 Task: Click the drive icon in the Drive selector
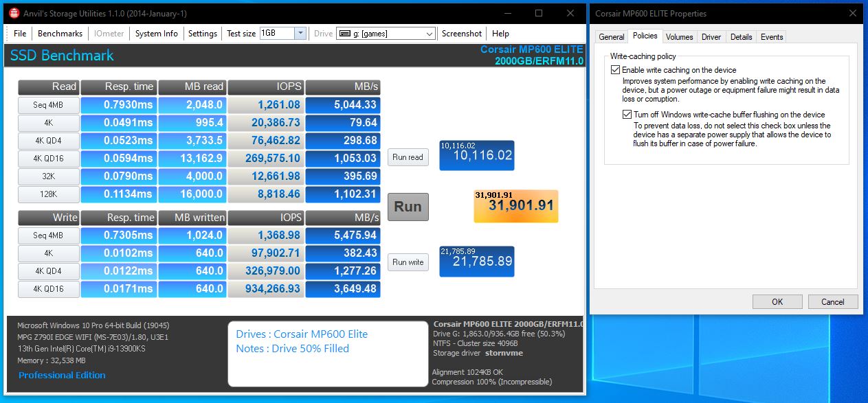click(343, 34)
